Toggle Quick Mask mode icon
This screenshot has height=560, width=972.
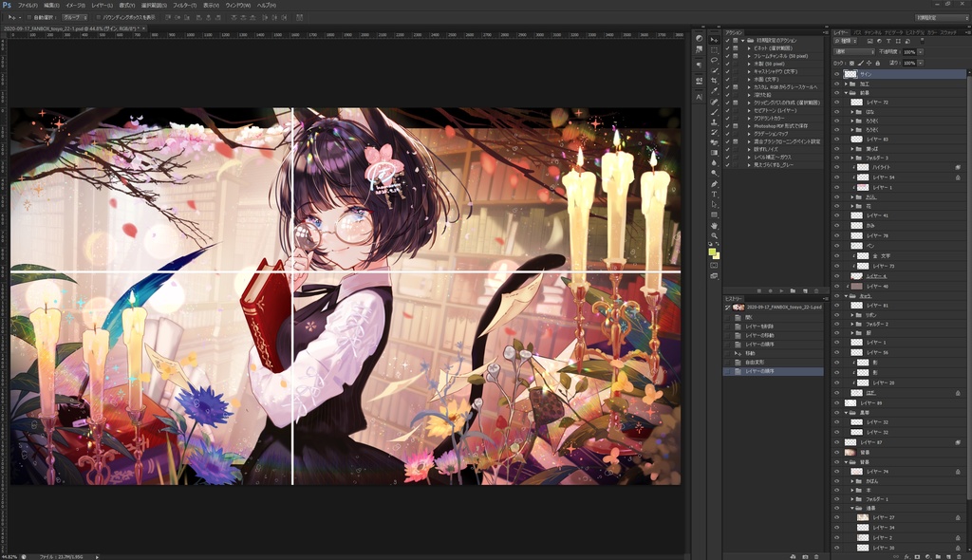(x=714, y=266)
